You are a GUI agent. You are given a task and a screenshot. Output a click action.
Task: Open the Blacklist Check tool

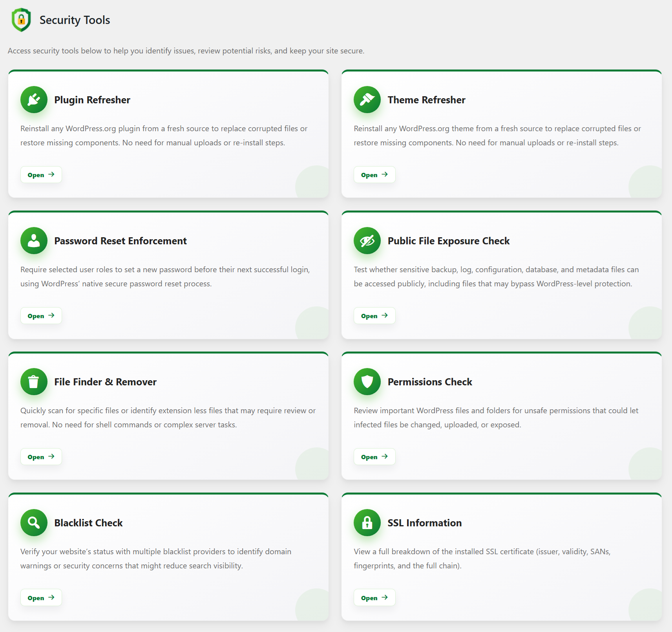click(x=41, y=598)
